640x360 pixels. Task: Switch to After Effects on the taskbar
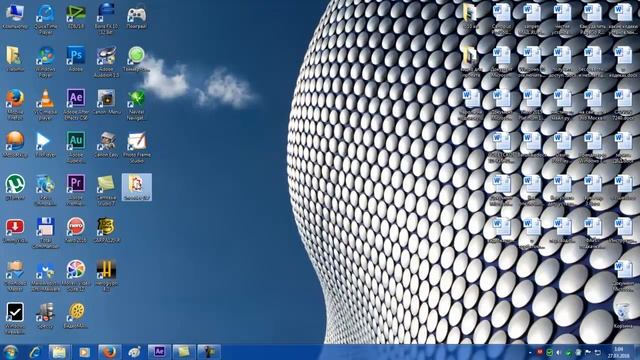click(x=159, y=351)
